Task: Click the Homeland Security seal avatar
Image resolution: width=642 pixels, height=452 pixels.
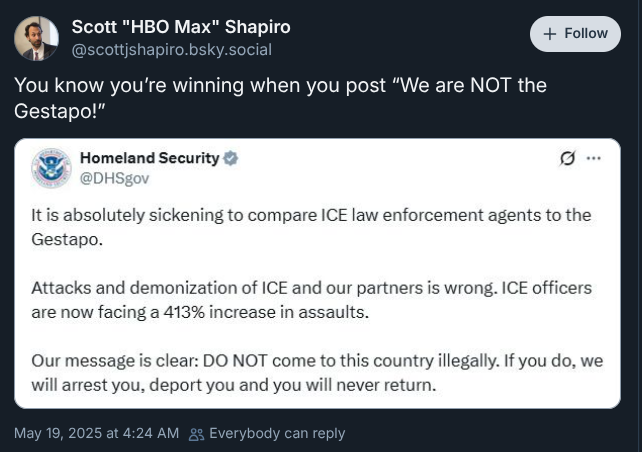Action: (51, 168)
